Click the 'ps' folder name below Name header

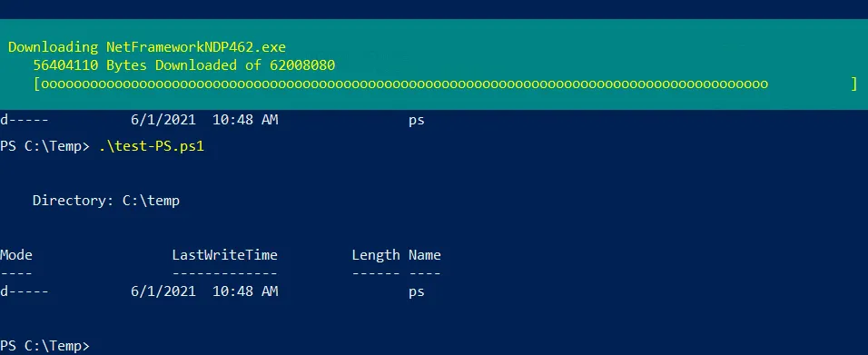tap(416, 292)
